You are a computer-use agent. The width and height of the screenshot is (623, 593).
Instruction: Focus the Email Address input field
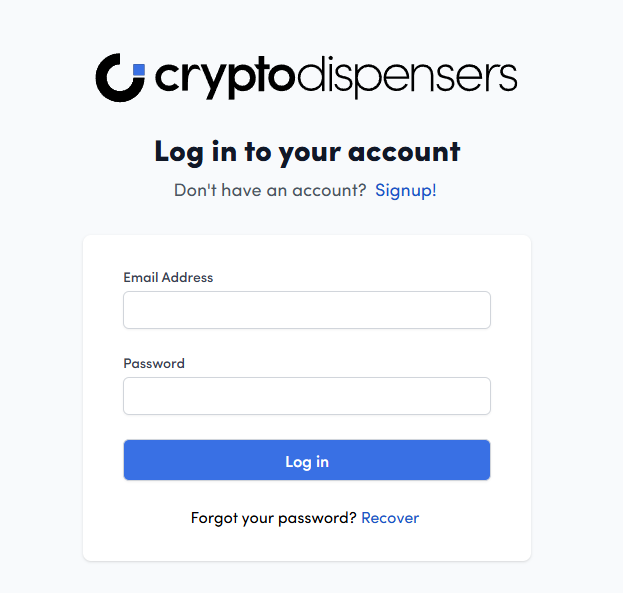307,310
